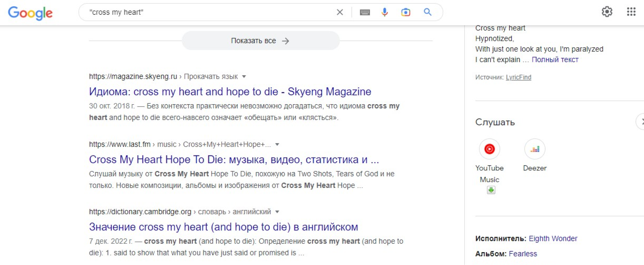Click the https://magazine.skyeng.ru breadcrumb

pyautogui.click(x=133, y=77)
